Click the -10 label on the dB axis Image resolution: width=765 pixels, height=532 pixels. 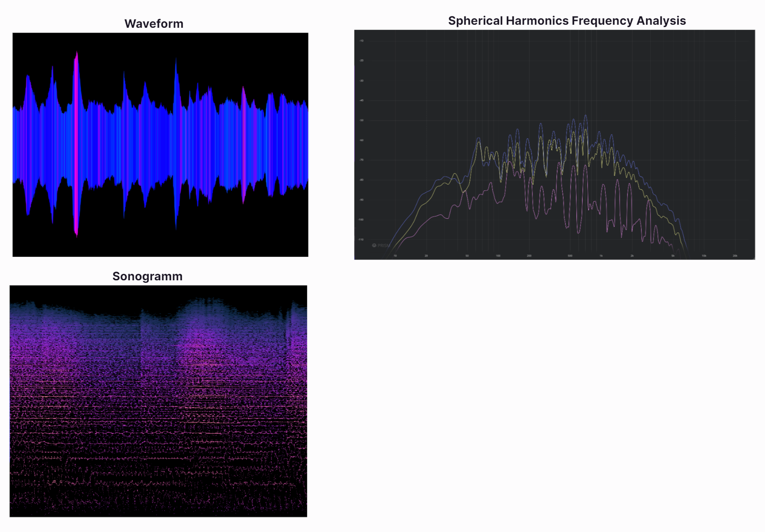[361, 41]
